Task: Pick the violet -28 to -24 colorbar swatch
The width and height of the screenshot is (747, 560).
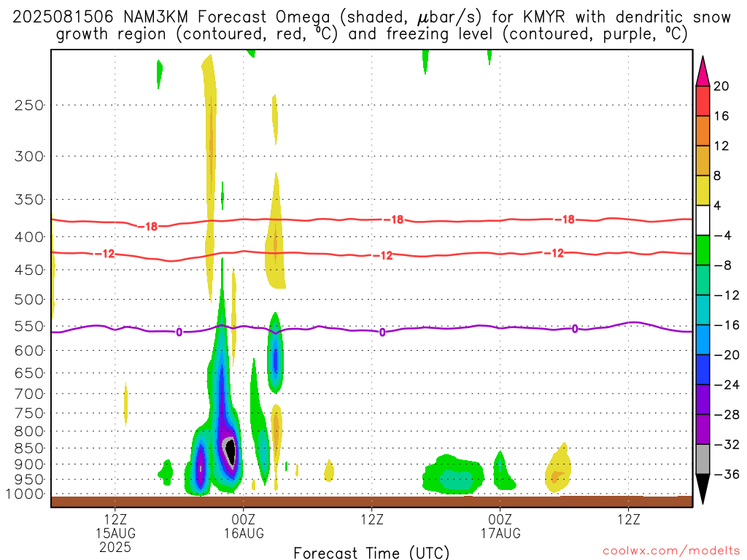Action: point(703,400)
